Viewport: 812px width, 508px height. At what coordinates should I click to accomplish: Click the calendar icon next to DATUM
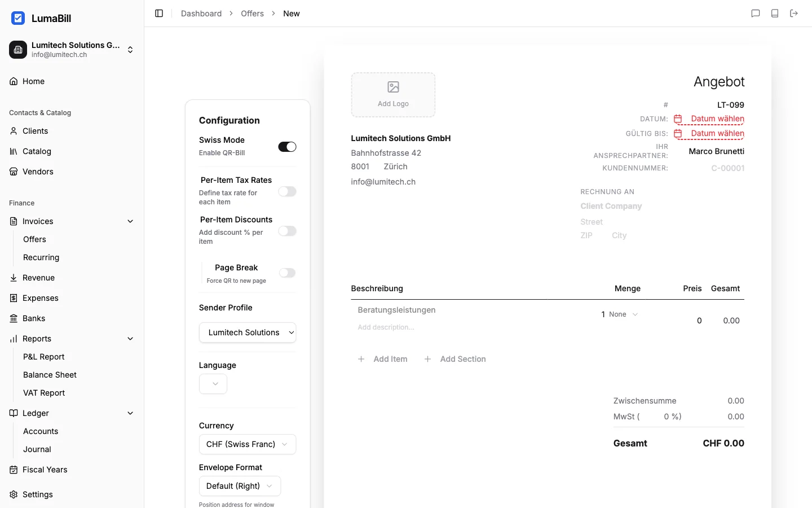click(x=678, y=119)
